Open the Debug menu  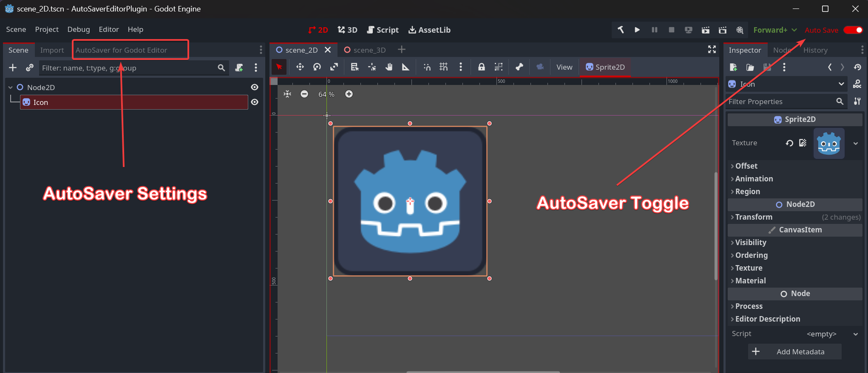coord(79,29)
